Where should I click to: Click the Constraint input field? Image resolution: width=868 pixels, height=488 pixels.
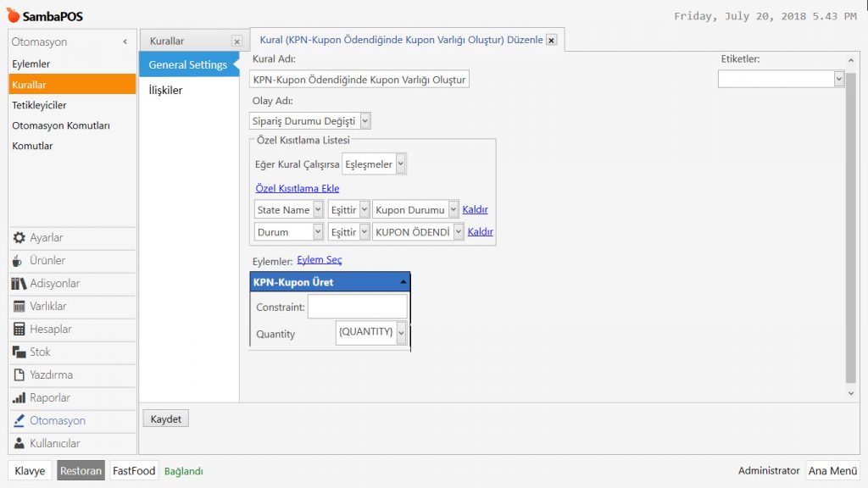pos(357,307)
